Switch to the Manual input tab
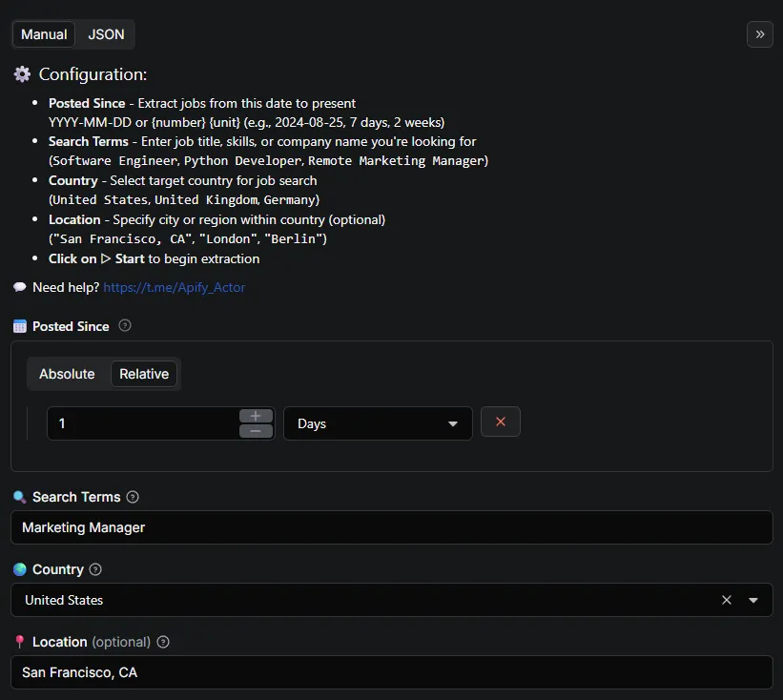This screenshot has width=783, height=700. pos(44,34)
